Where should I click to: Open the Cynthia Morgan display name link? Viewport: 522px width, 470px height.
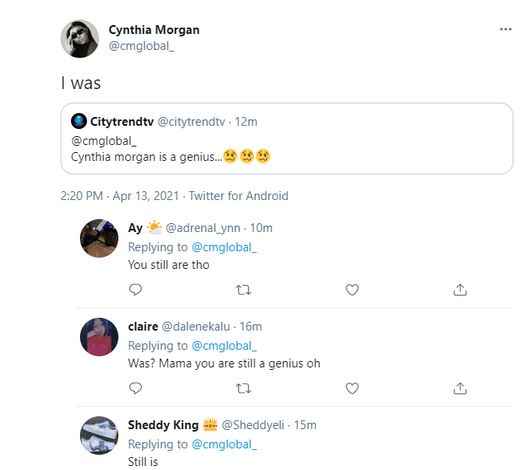pos(154,30)
